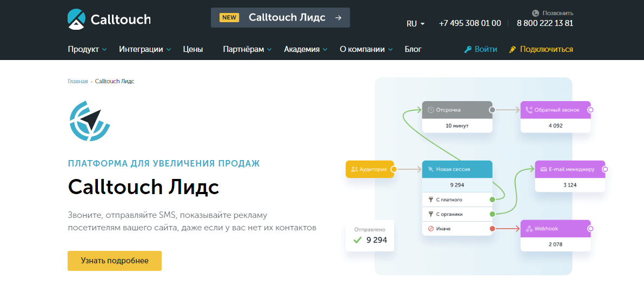Open the Цены page
The width and height of the screenshot is (644, 299).
click(x=192, y=49)
